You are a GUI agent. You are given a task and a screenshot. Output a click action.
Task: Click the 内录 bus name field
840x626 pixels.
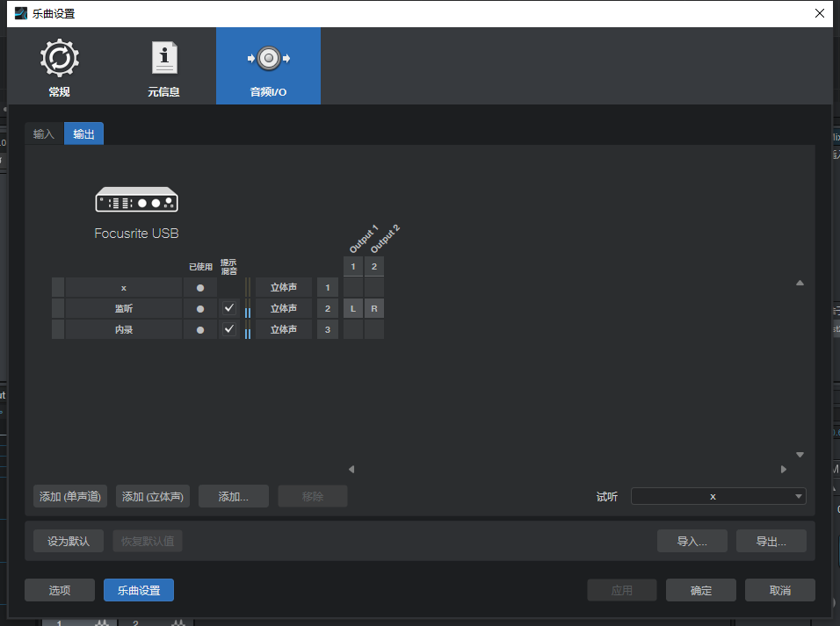(x=123, y=329)
